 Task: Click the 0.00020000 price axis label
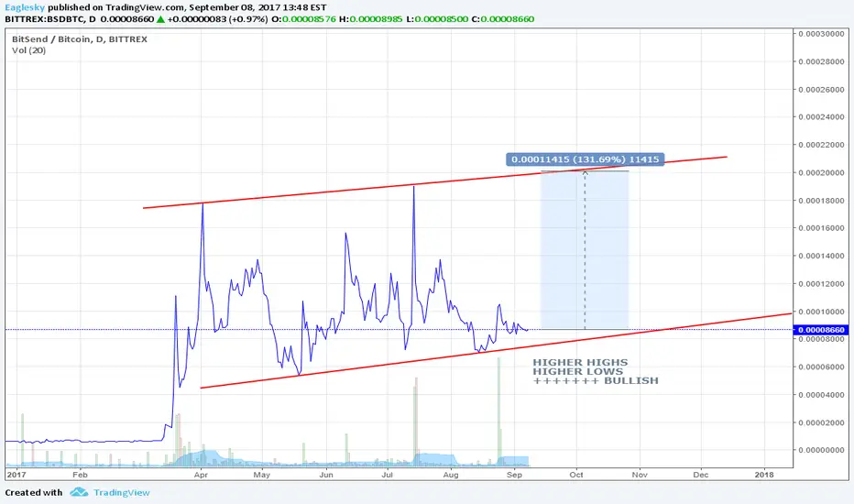pyautogui.click(x=821, y=172)
